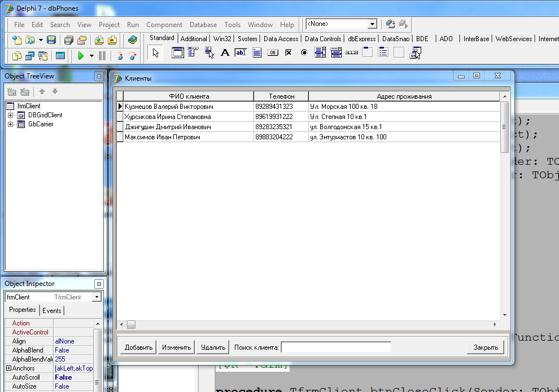The height and width of the screenshot is (392, 559).
Task: Click the Save All toolbar icon
Action: 68,40
